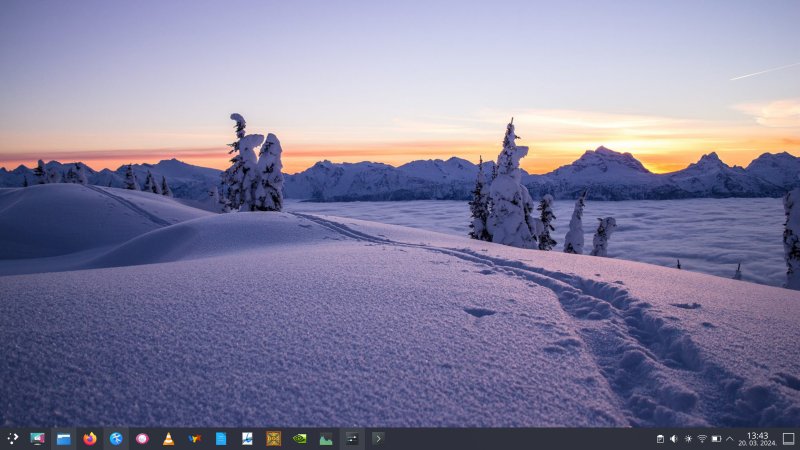Viewport: 800px width, 450px height.
Task: Open screen brightness control in tray
Action: 688,438
